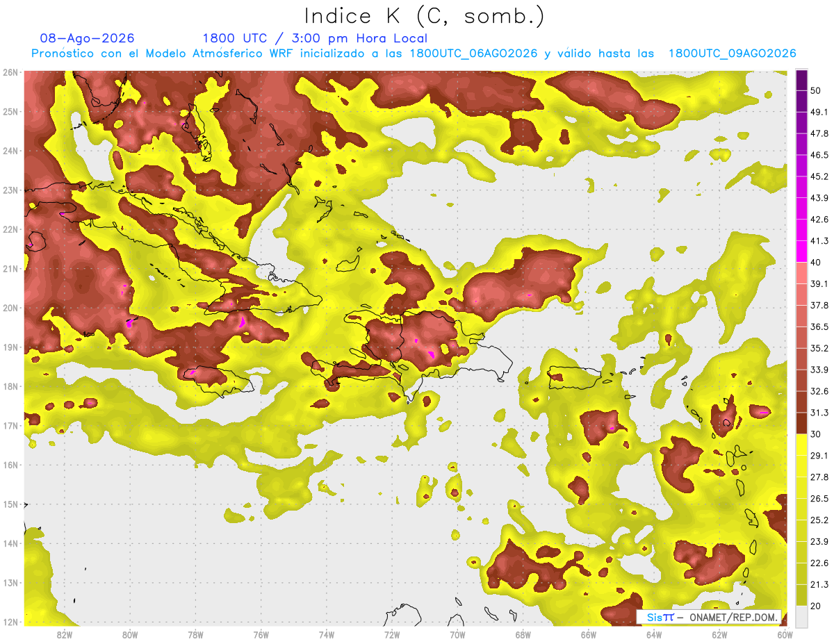Image resolution: width=834 pixels, height=644 pixels.
Task: Click the date "08-Ago-2026"
Action: (88, 38)
